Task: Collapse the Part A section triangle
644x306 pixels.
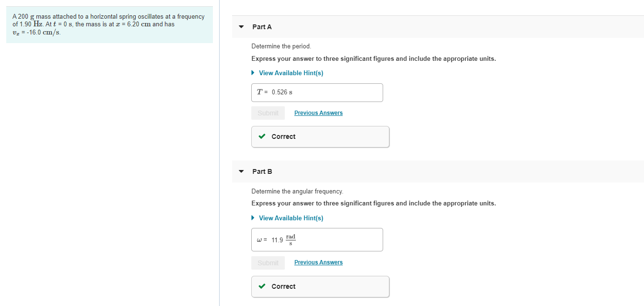Action: tap(241, 27)
